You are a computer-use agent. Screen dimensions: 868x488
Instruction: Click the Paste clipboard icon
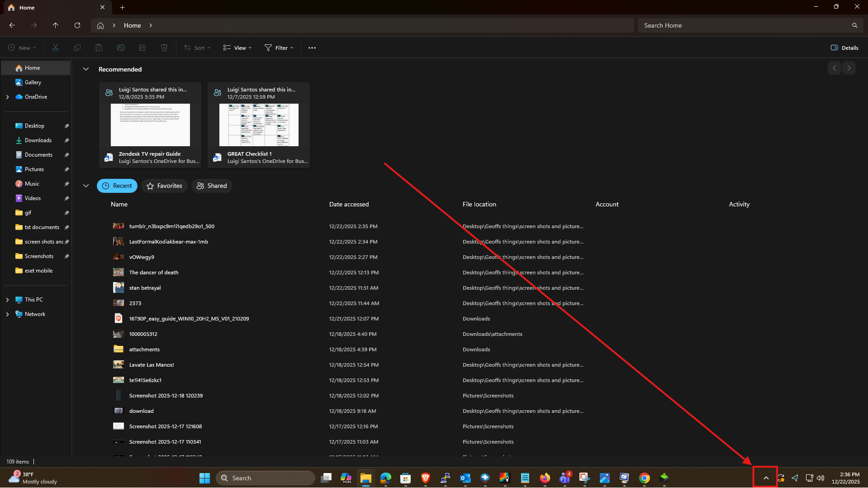[99, 48]
